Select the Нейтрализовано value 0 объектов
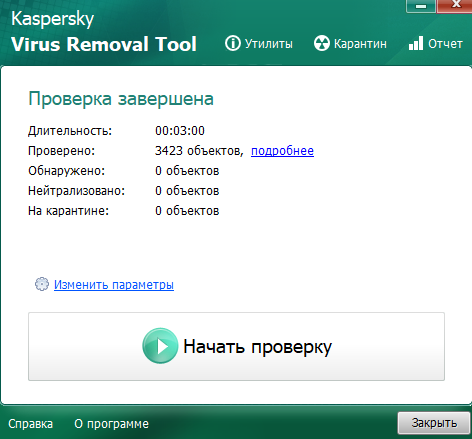This screenshot has height=439, width=472. tap(187, 191)
